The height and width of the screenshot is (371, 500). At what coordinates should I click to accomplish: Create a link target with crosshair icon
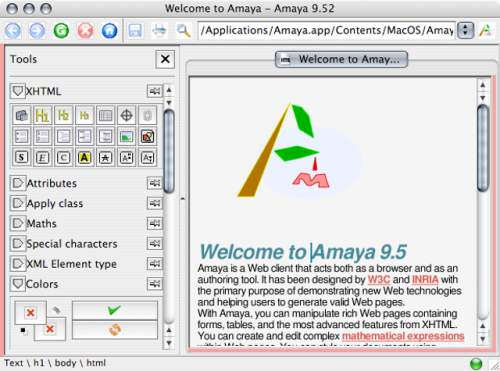pos(126,116)
